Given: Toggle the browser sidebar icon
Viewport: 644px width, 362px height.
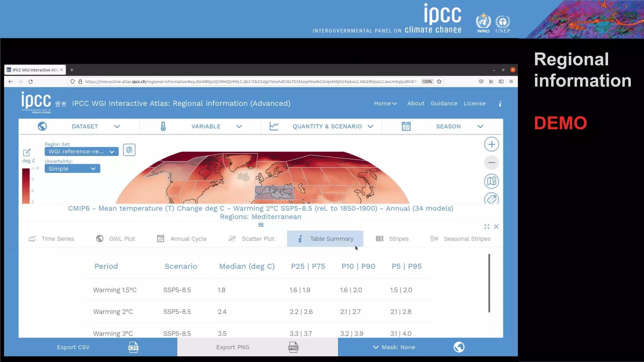Looking at the screenshot, I should point(501,82).
